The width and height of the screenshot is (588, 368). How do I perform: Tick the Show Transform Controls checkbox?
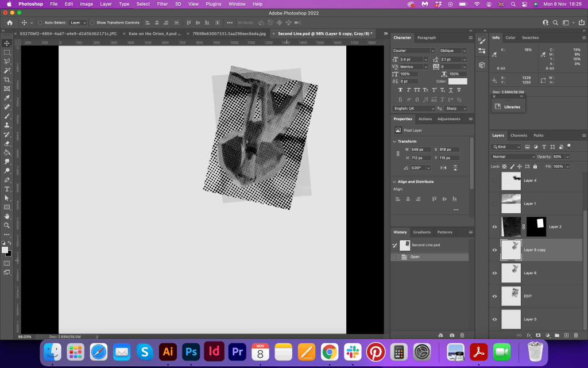(92, 22)
